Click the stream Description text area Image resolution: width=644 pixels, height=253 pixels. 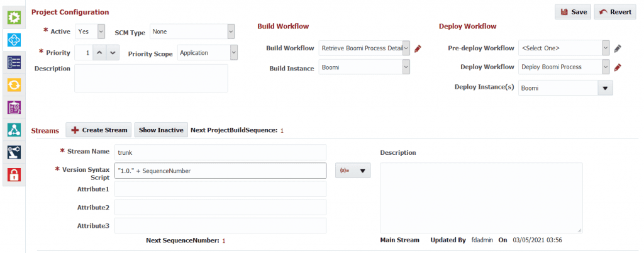pyautogui.click(x=481, y=198)
